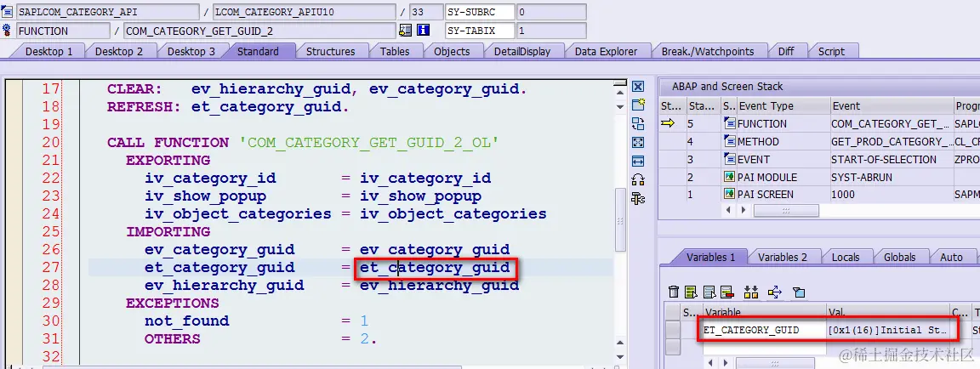Switch to the Auto tab
The width and height of the screenshot is (980, 369).
tap(951, 257)
